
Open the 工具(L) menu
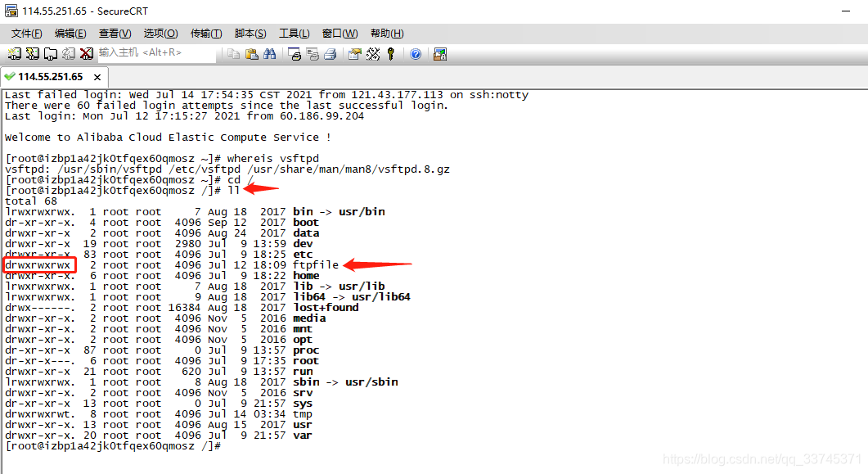pos(294,34)
